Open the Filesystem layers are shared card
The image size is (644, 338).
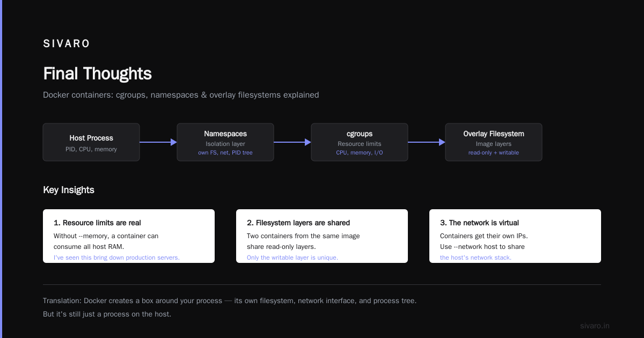tap(322, 236)
